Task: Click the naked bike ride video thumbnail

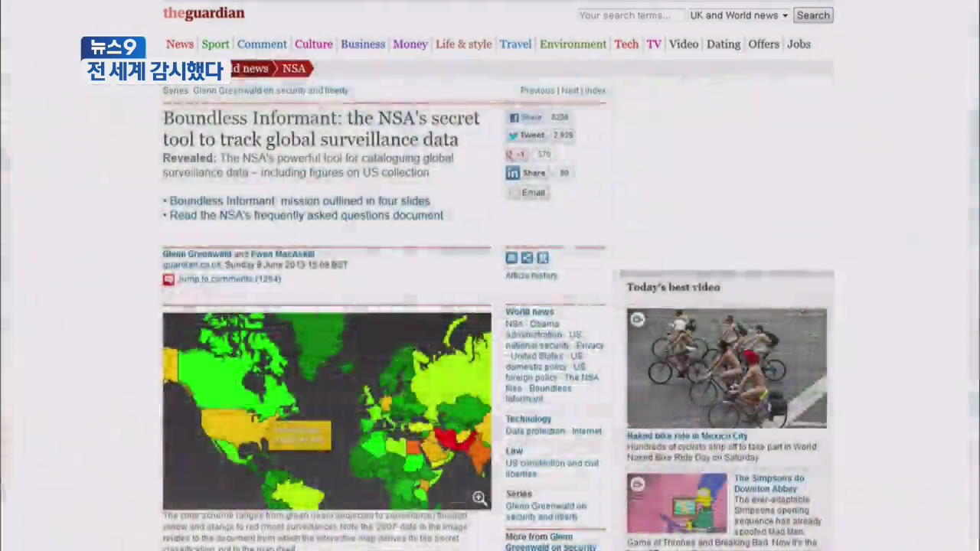Action: [727, 368]
